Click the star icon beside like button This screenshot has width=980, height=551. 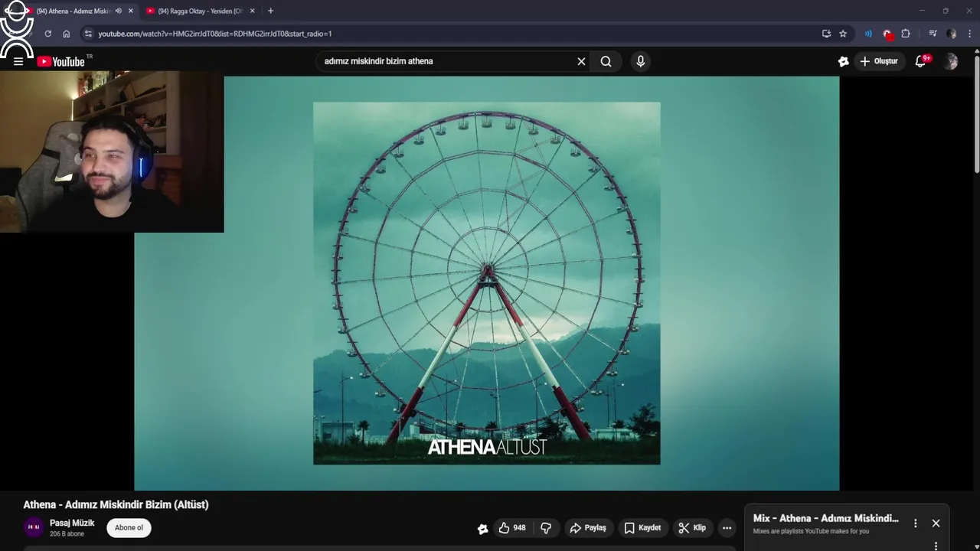[482, 528]
